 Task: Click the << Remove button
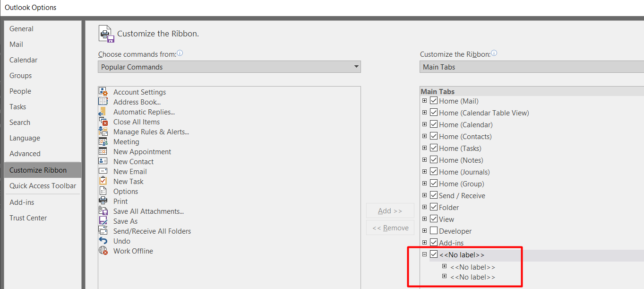390,228
